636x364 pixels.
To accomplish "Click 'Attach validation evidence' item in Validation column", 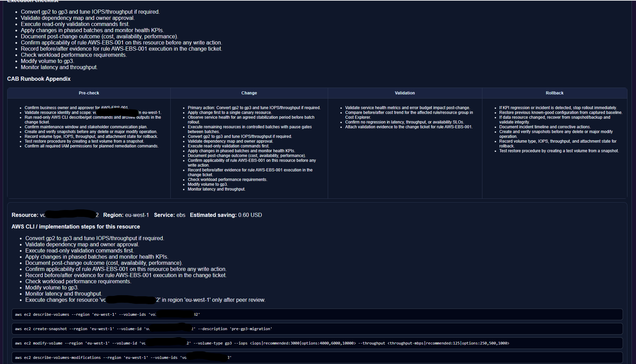I will point(408,127).
